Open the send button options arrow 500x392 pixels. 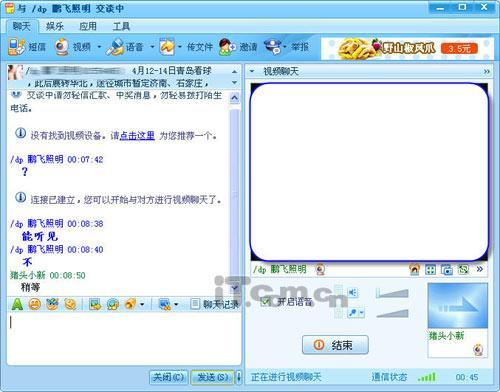(239, 377)
